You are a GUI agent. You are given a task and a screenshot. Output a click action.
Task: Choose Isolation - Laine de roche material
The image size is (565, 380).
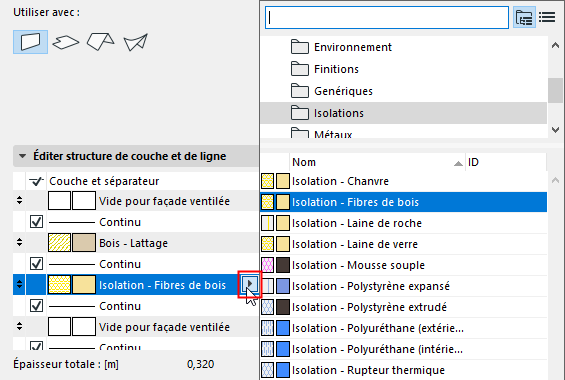click(x=404, y=223)
